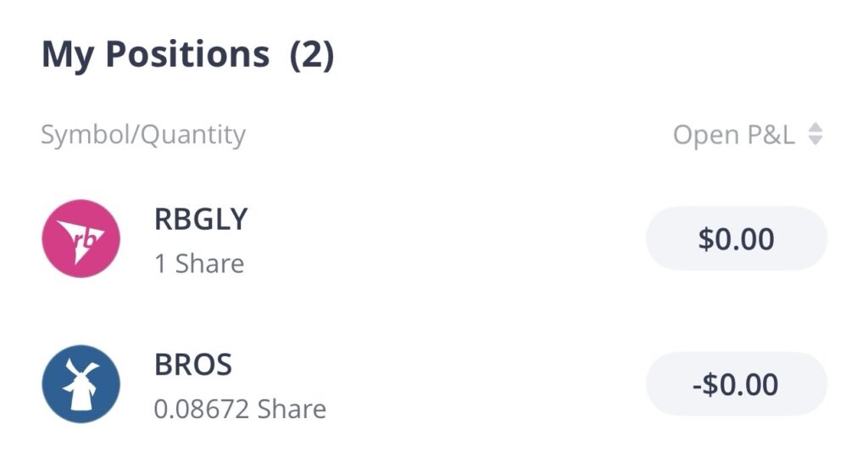Viewport: 868px width, 474px height.
Task: Click the '1 Share' quantity under RBGLY
Action: point(199,264)
